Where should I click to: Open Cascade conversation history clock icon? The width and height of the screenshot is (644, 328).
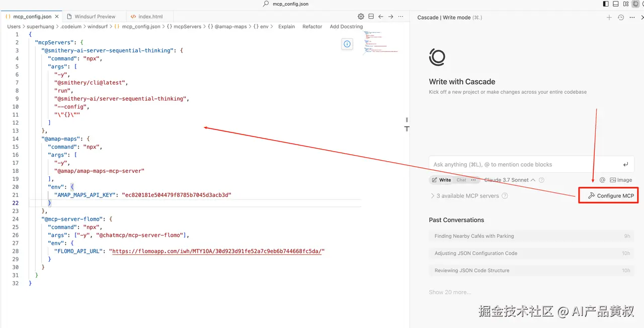621,18
